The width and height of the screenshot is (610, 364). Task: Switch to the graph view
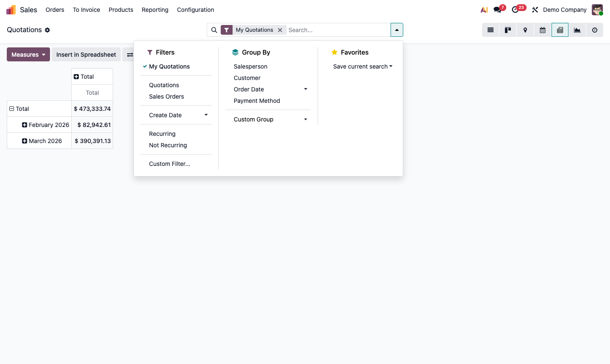click(577, 30)
